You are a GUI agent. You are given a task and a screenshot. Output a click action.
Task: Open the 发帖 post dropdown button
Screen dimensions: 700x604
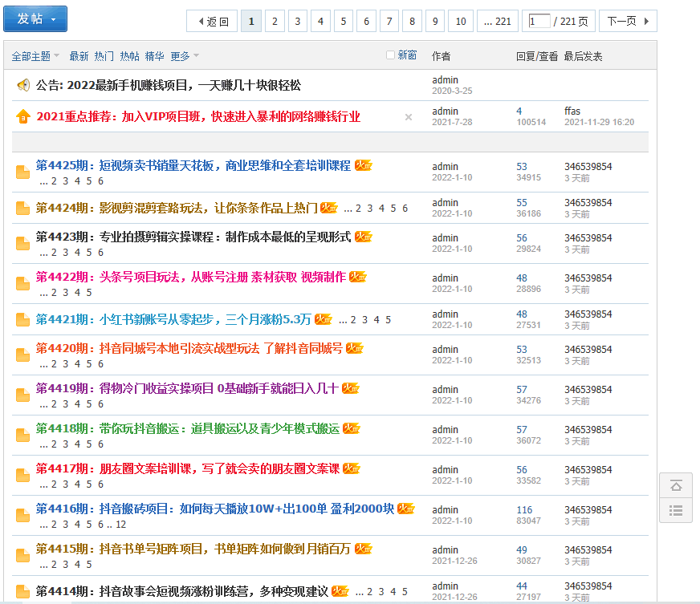(x=35, y=18)
